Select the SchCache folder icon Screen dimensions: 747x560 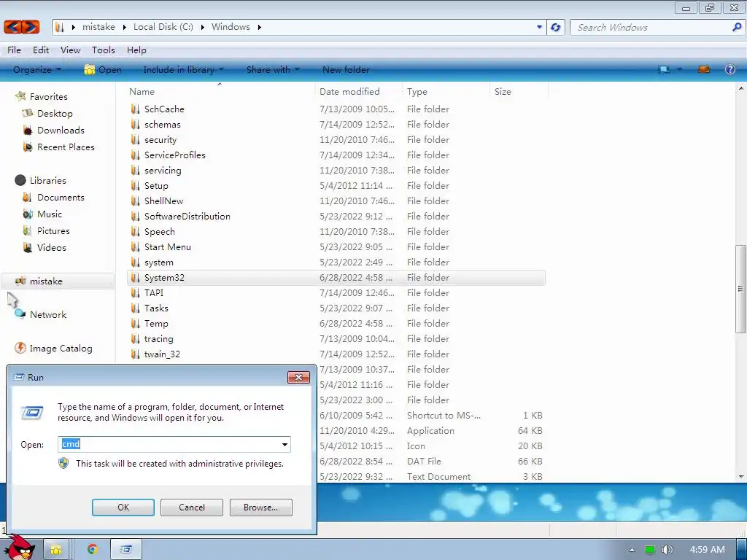pyautogui.click(x=135, y=109)
